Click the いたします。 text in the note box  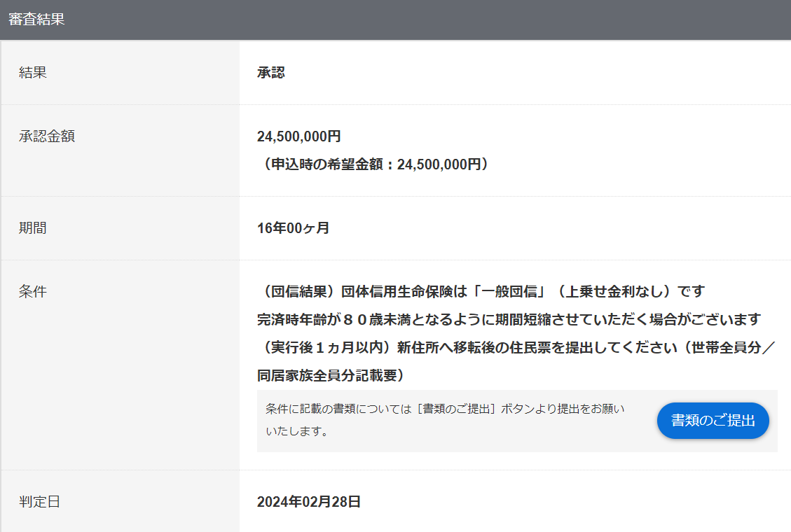pos(297,432)
